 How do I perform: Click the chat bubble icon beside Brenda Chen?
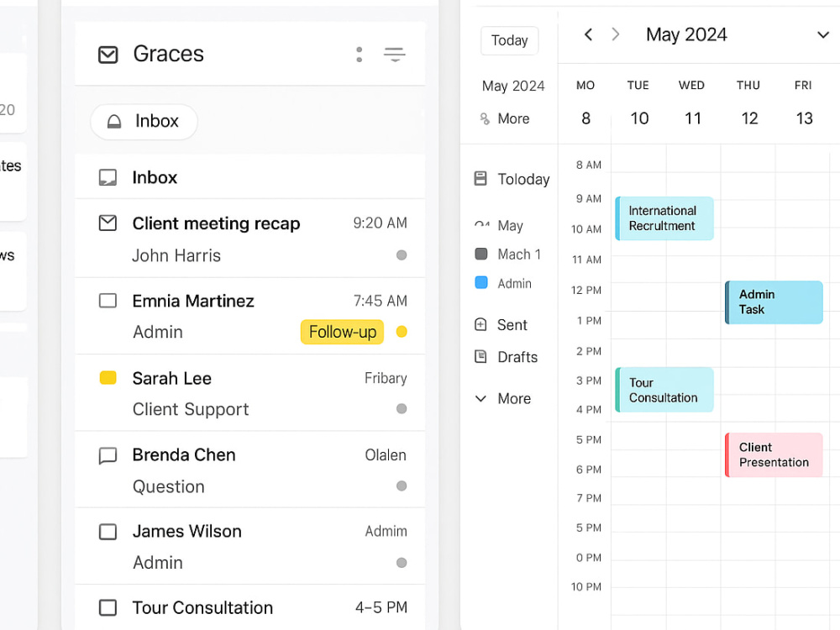click(x=108, y=455)
